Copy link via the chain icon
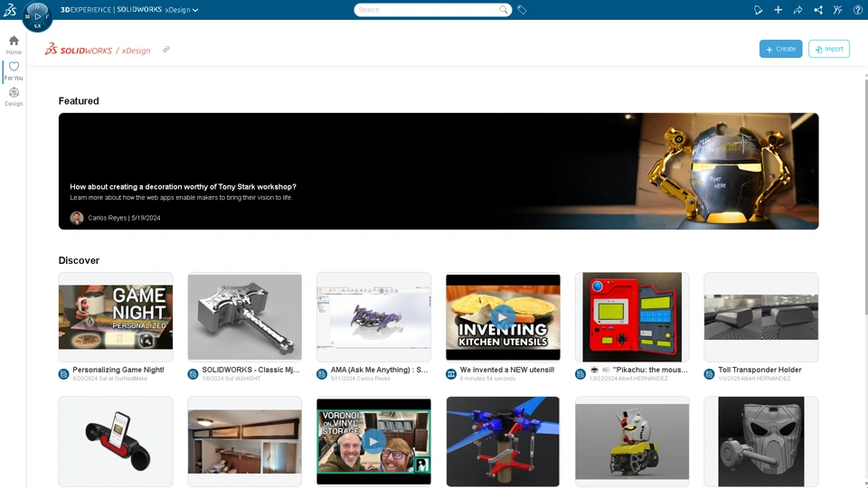 tap(166, 49)
